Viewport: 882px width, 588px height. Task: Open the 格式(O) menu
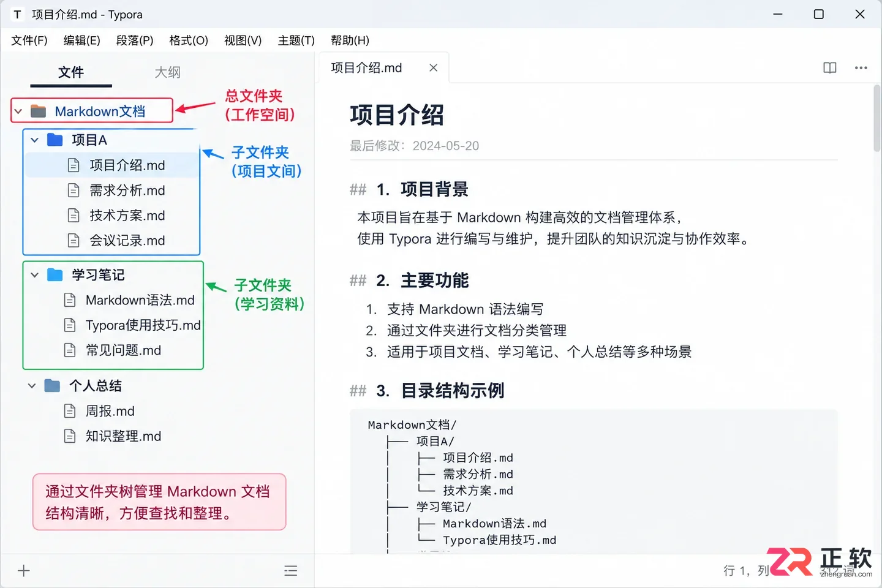tap(189, 40)
